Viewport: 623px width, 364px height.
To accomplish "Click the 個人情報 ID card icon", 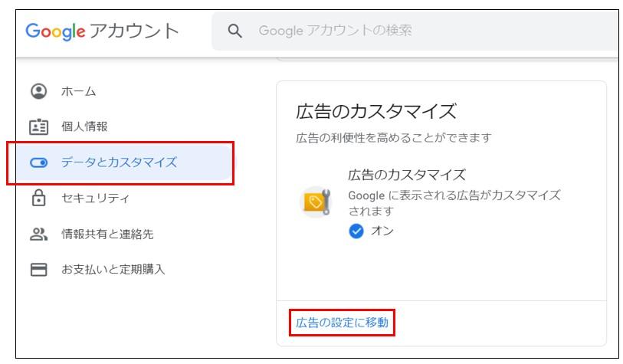I will pyautogui.click(x=38, y=126).
